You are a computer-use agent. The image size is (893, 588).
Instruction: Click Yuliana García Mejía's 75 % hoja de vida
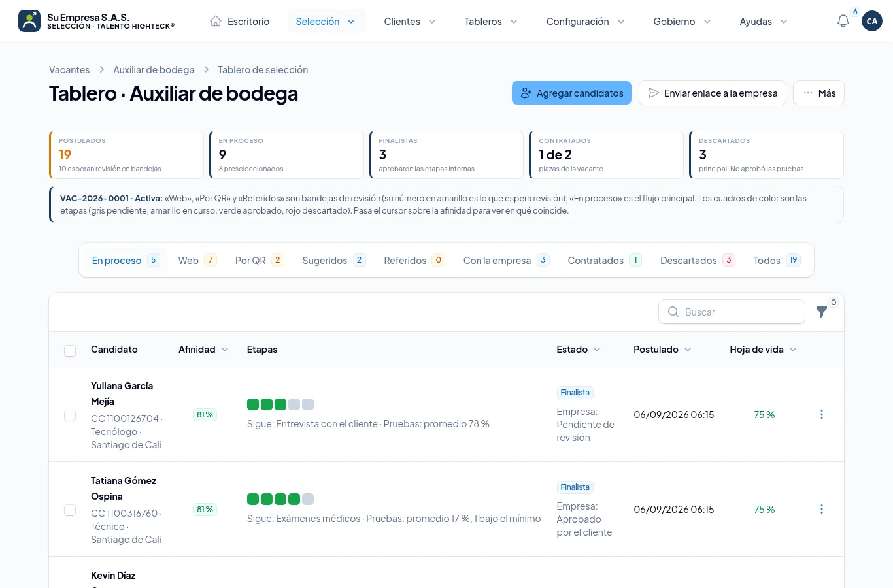(x=764, y=415)
